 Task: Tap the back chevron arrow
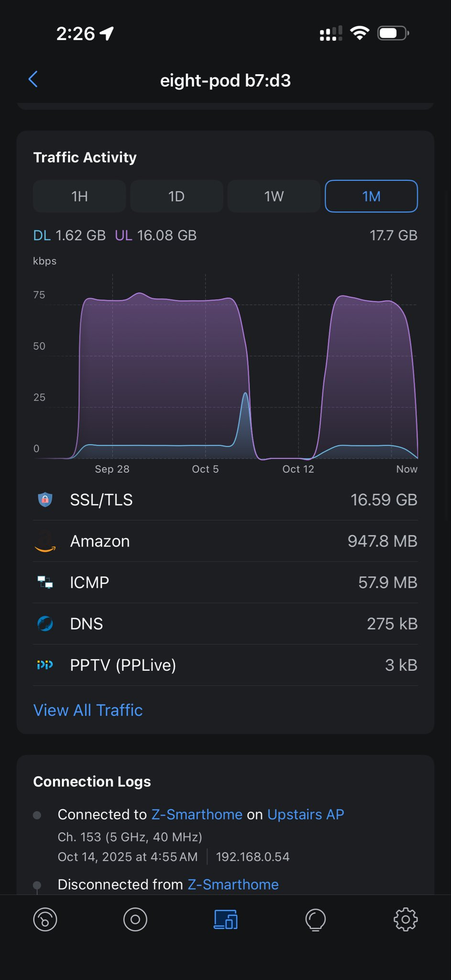click(33, 79)
